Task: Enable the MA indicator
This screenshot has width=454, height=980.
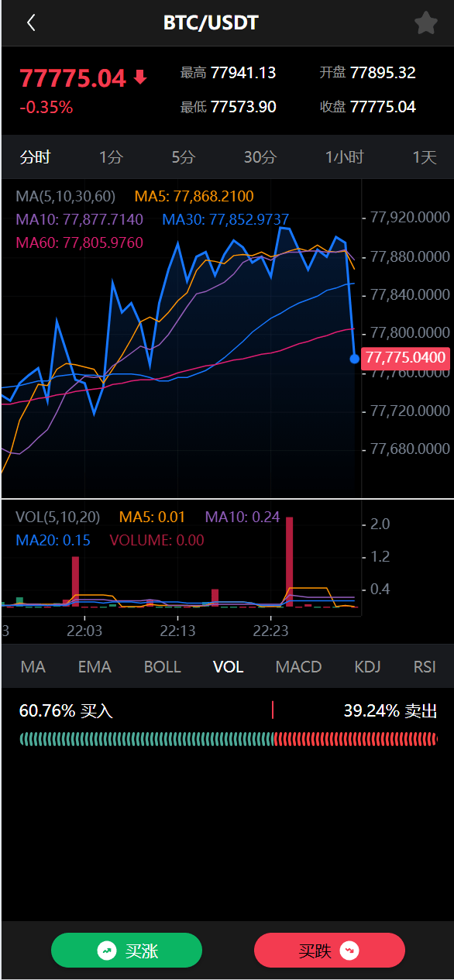Action: click(x=33, y=667)
